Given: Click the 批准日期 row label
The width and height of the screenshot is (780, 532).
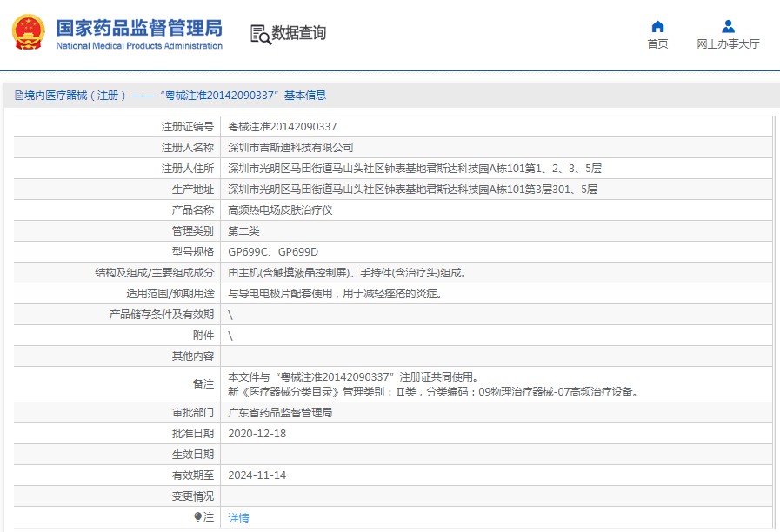Looking at the screenshot, I should click(193, 434).
